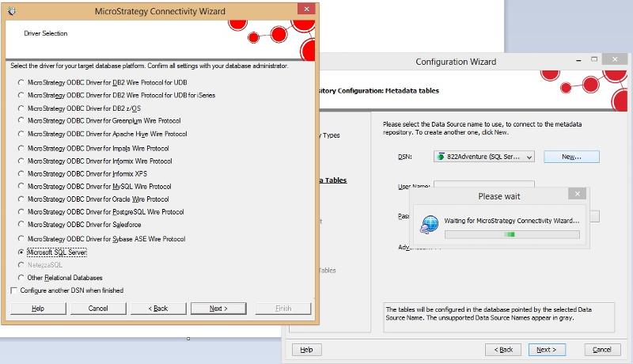Maximize the Configuration Wizard window
This screenshot has width=633, height=364.
(594, 59)
